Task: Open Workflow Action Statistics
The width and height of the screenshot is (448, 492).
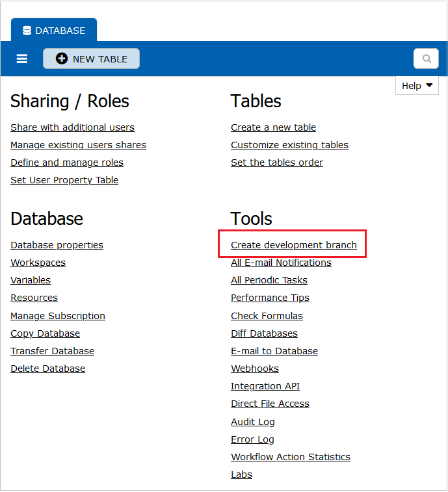Action: pyautogui.click(x=291, y=457)
